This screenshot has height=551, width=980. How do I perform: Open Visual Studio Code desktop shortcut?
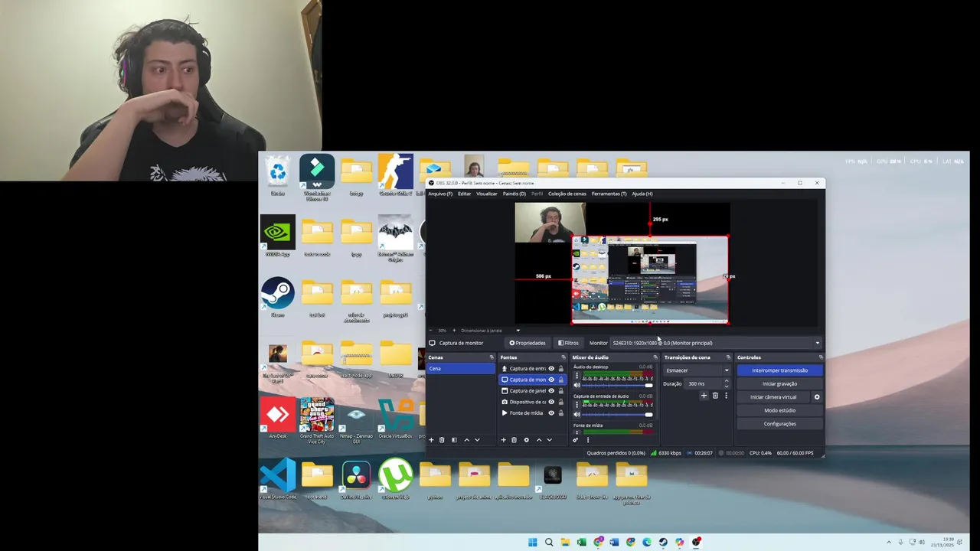click(278, 479)
